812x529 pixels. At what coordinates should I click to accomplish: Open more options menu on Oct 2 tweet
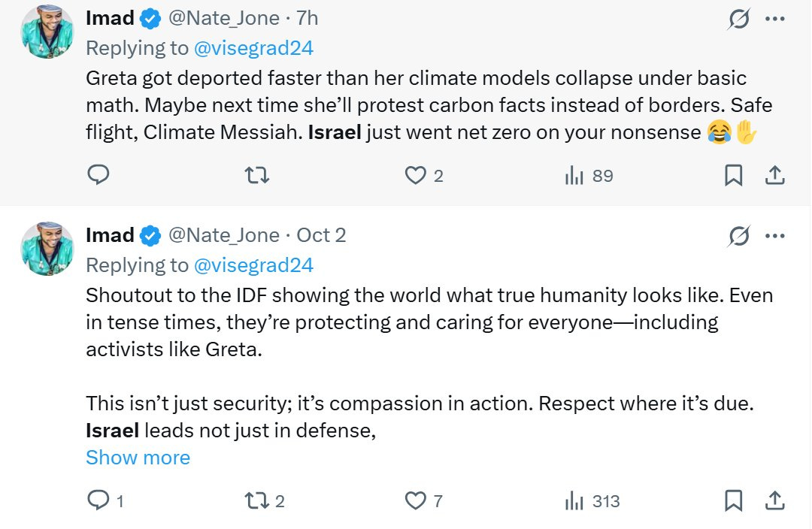click(774, 236)
